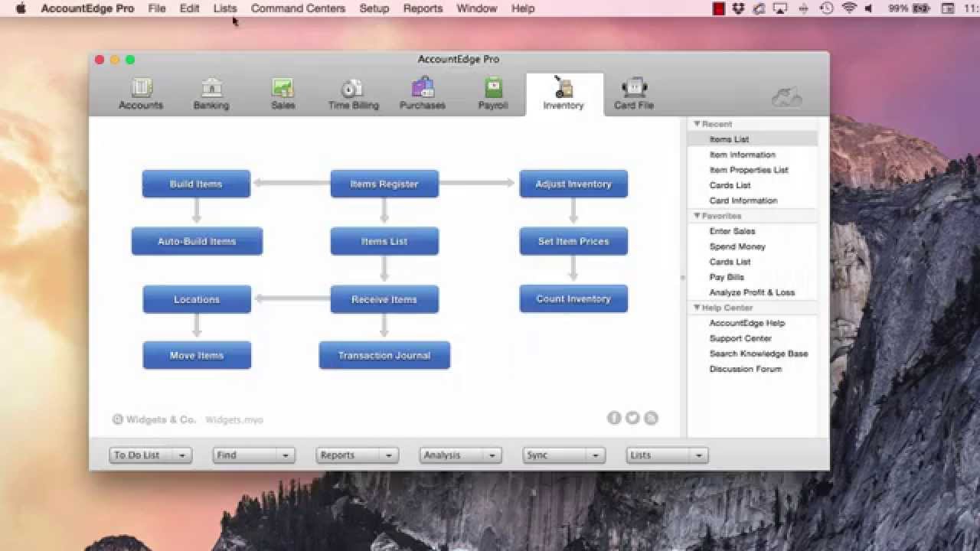This screenshot has width=980, height=551.
Task: Open the To Do List dropdown
Action: point(150,455)
